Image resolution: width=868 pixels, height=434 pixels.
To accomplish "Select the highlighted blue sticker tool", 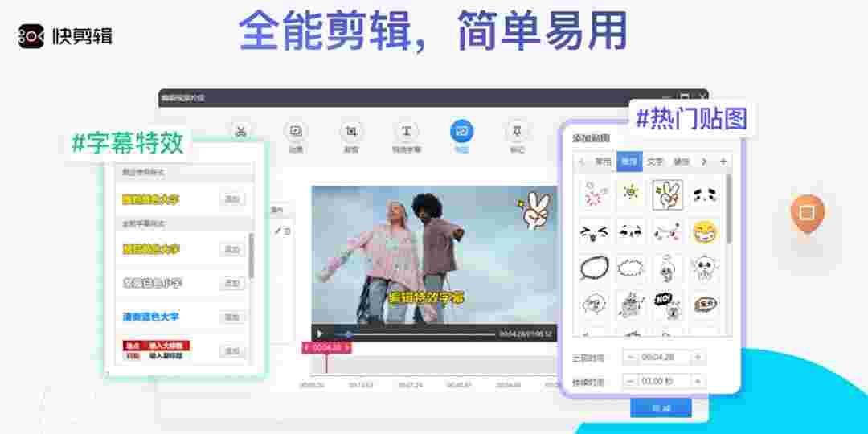I will pos(461,132).
